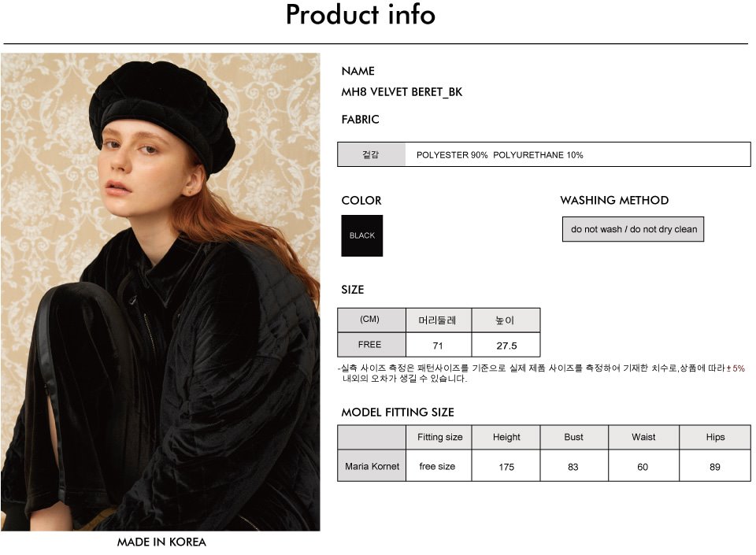The height and width of the screenshot is (555, 756).
Task: Click the model photo wearing the beret
Action: click(x=161, y=292)
